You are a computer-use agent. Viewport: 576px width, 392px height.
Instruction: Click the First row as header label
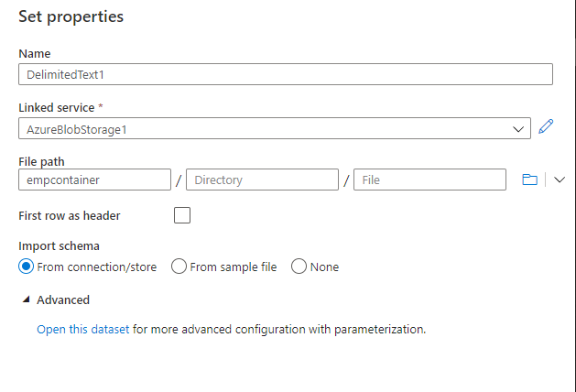click(x=70, y=216)
